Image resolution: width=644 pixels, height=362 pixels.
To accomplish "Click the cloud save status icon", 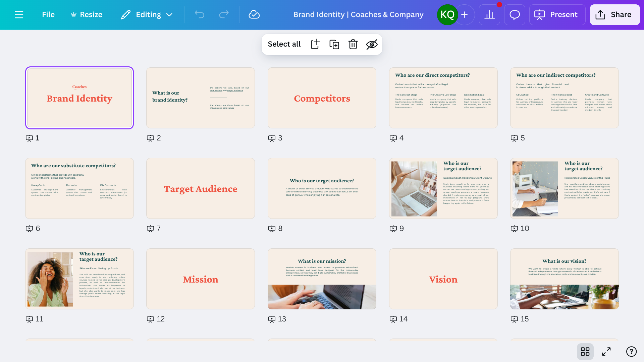I will coord(254,14).
